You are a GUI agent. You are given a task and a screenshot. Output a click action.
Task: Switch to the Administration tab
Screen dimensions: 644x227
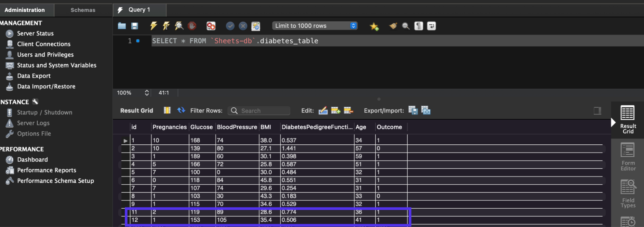(25, 10)
